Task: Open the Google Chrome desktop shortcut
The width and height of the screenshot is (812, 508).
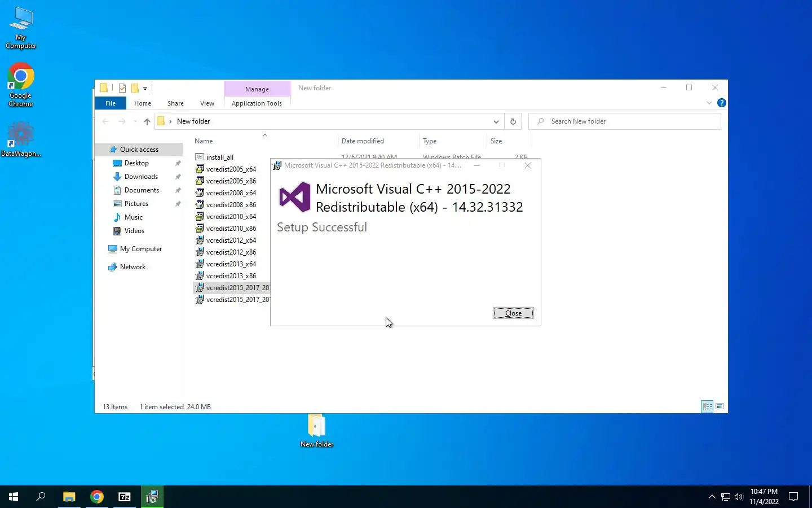Action: pyautogui.click(x=21, y=85)
